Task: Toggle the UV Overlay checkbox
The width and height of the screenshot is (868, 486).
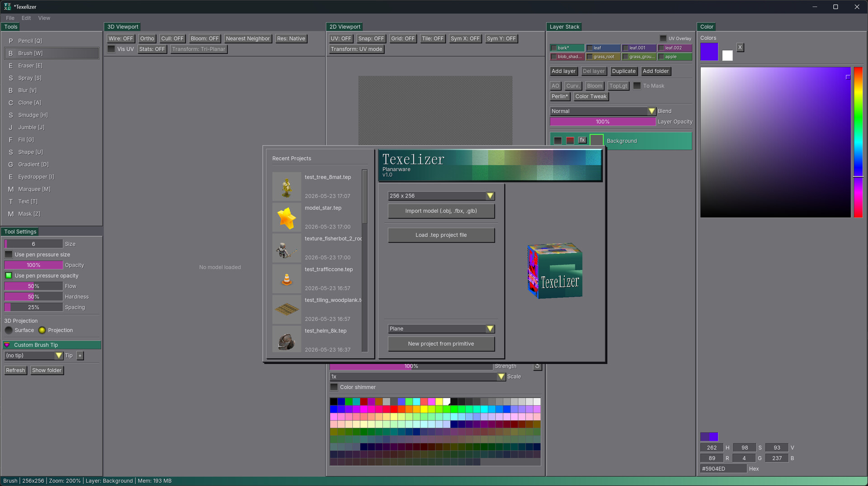Action: coord(663,38)
